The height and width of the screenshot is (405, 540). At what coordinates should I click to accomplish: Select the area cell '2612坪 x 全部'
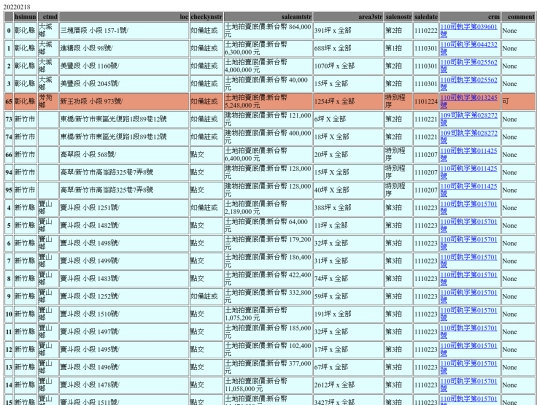[x=348, y=385]
